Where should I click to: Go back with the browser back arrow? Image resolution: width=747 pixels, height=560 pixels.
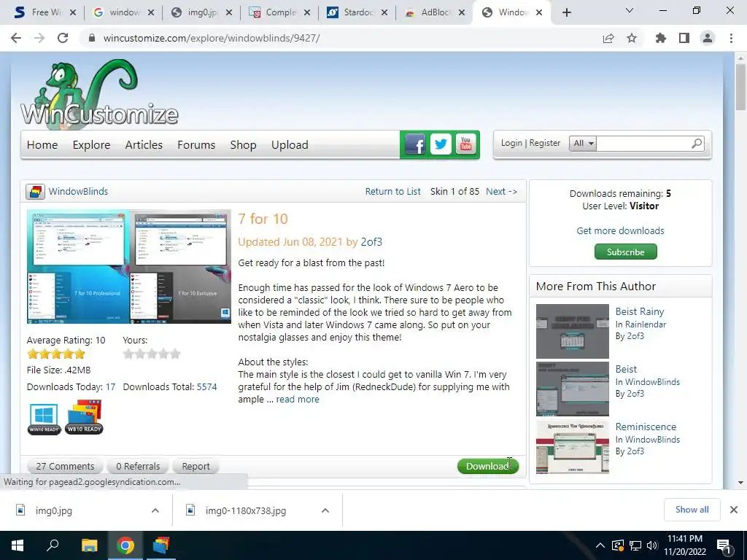click(x=16, y=38)
